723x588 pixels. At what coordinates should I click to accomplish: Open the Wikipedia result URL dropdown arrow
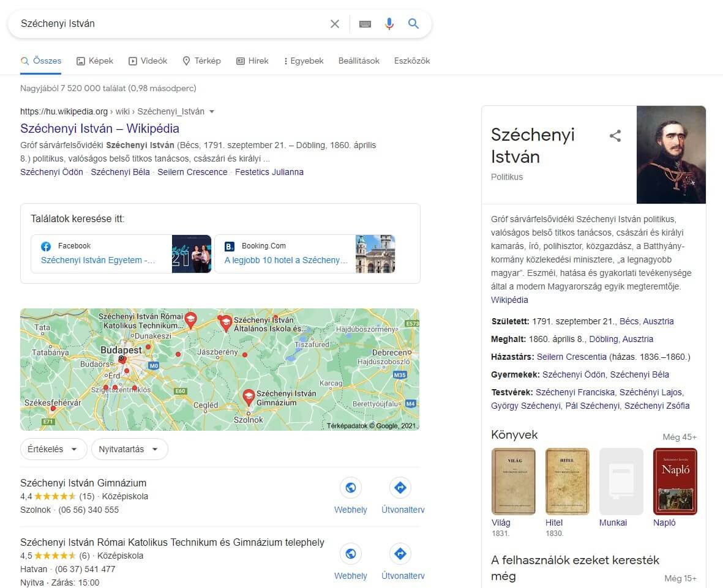[212, 111]
